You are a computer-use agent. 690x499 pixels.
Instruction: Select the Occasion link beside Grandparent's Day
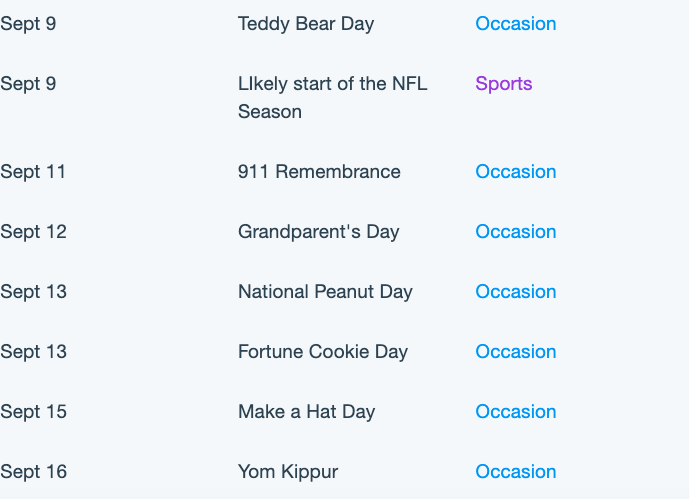515,231
